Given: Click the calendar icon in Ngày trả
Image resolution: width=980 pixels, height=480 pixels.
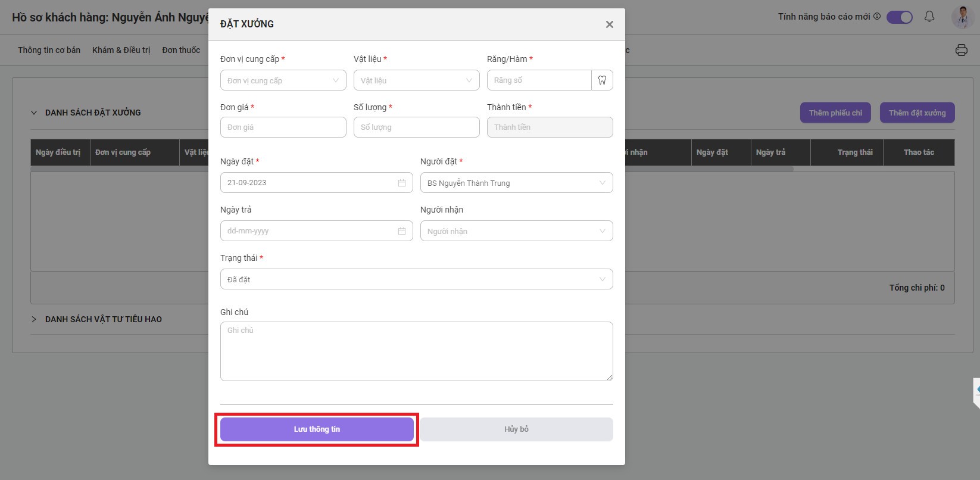Looking at the screenshot, I should [x=402, y=231].
